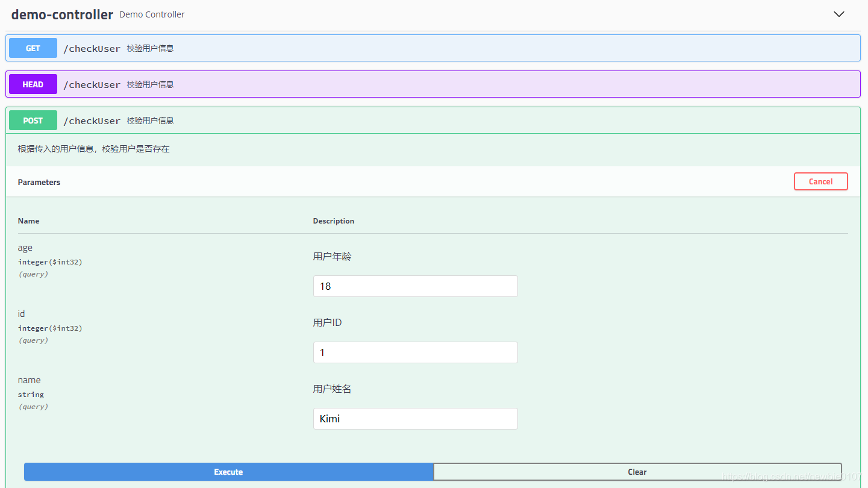This screenshot has width=868, height=488.
Task: Click the blue GET method badge
Action: [x=33, y=48]
